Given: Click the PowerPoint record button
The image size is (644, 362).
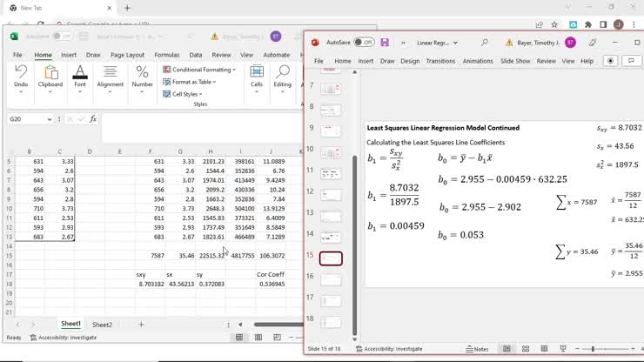Looking at the screenshot, I should (610, 61).
